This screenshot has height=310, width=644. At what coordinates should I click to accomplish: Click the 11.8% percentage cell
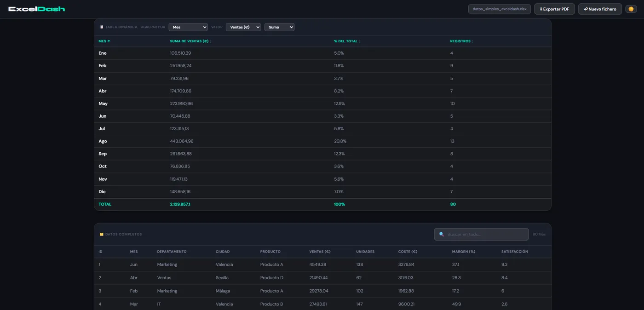(339, 66)
